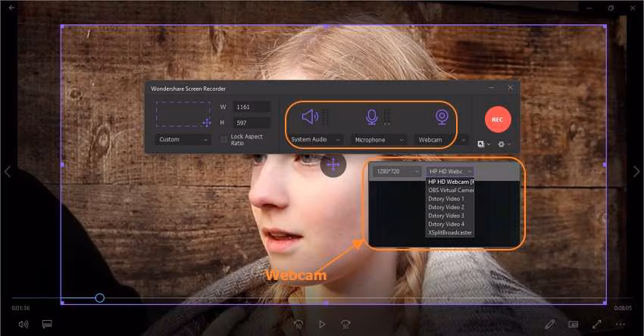Open recorder settings gear icon
The width and height of the screenshot is (644, 336).
[x=501, y=144]
